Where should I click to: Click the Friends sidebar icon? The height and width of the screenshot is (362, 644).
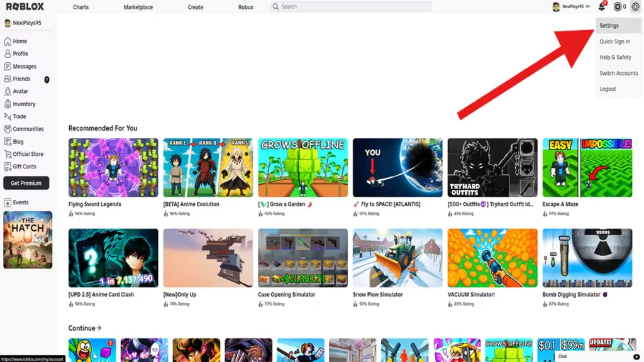click(8, 79)
